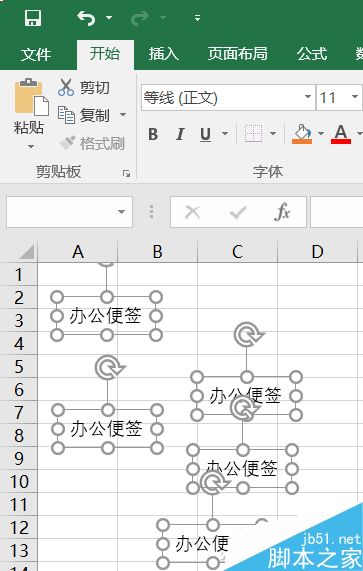
Task: Switch to the 页面布局 ribbon tab
Action: tap(237, 54)
